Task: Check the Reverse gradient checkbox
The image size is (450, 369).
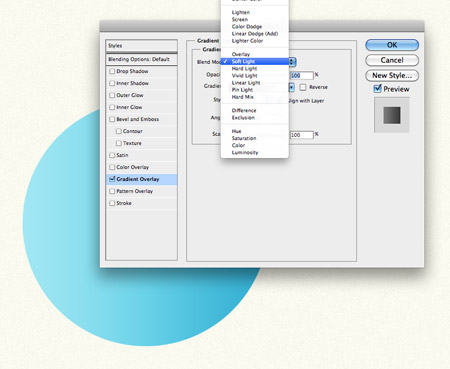Action: click(303, 87)
